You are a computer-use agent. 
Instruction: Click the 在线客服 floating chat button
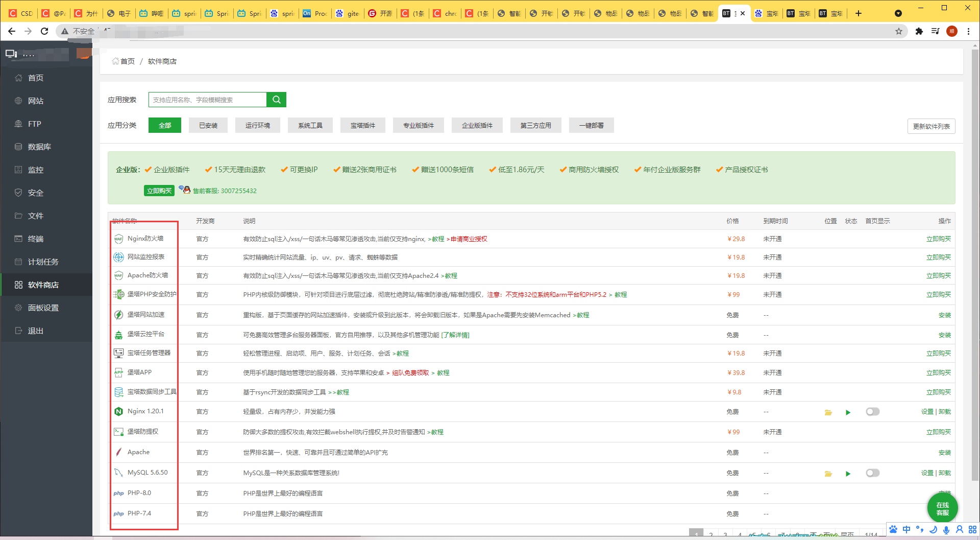click(942, 508)
